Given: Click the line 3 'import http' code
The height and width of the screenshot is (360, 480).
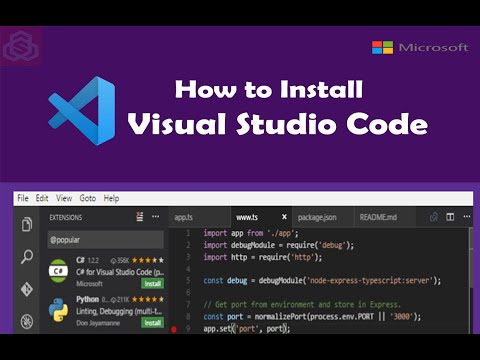Looking at the screenshot, I should coord(263,257).
